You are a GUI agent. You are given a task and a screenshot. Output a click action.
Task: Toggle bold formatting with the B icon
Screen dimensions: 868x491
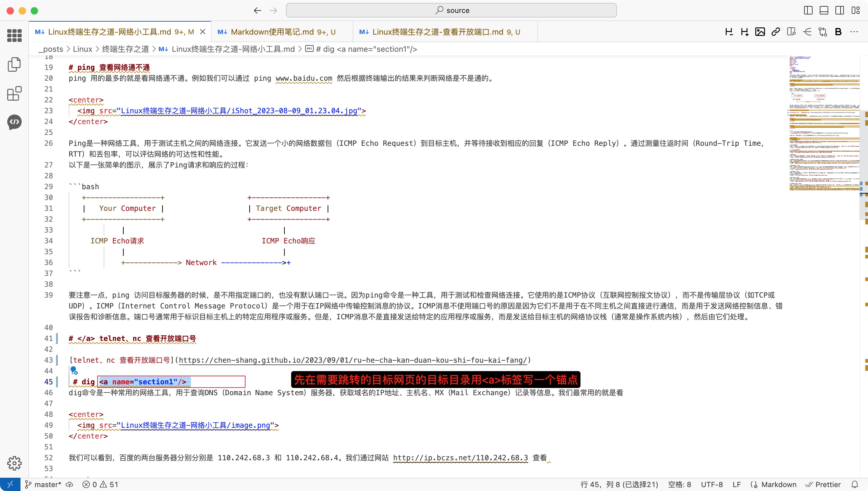(838, 32)
